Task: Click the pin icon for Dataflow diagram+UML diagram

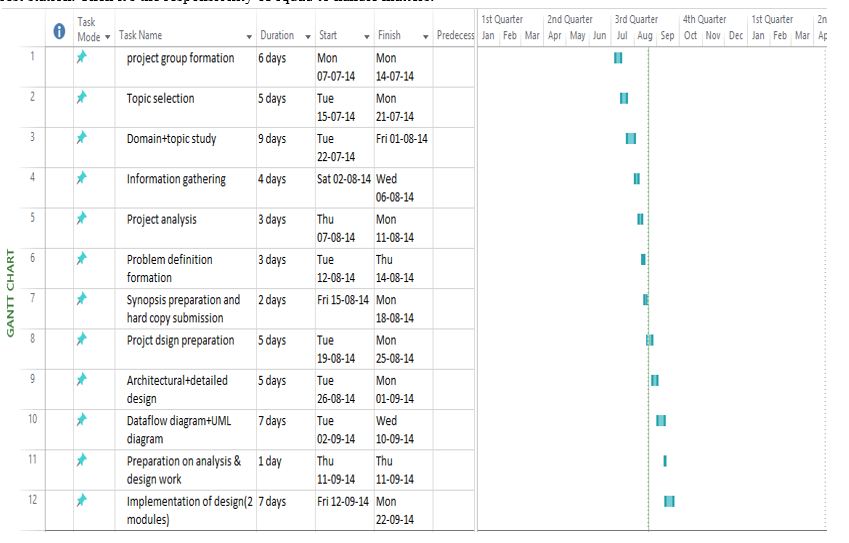Action: click(x=82, y=420)
